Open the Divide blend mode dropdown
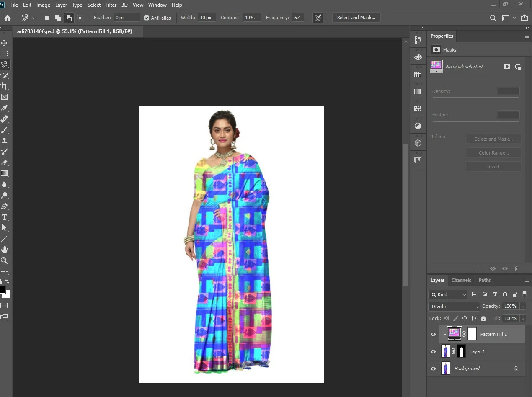The height and width of the screenshot is (397, 532). [454, 307]
